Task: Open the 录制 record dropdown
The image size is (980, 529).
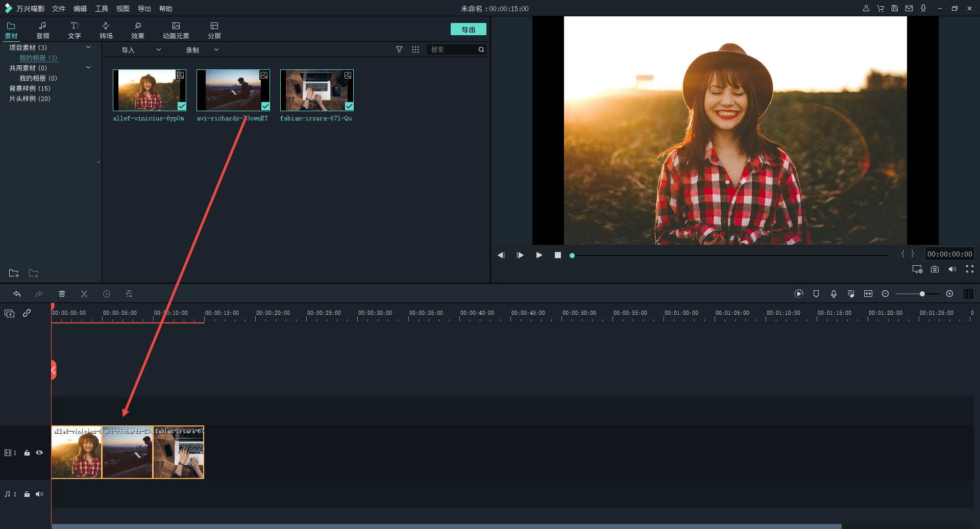Action: click(x=202, y=50)
